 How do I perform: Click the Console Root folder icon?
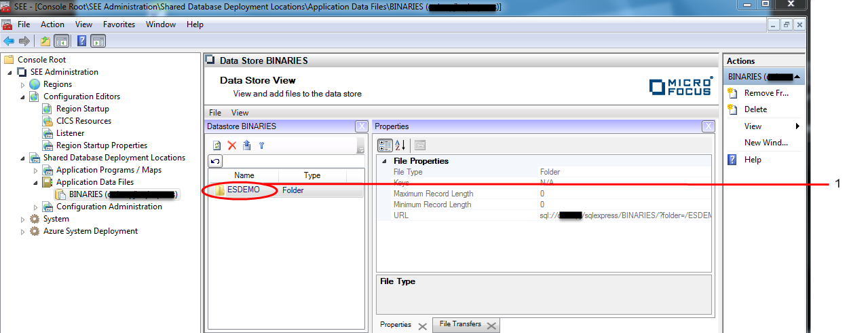pyautogui.click(x=9, y=60)
